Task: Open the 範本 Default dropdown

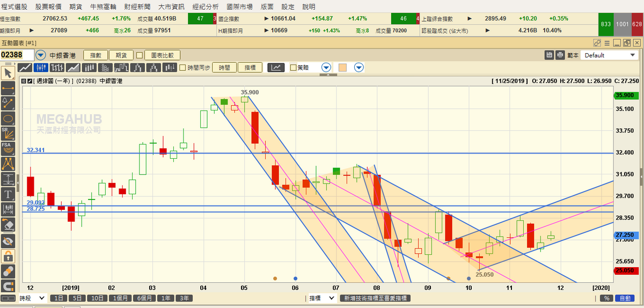Action: [x=610, y=55]
